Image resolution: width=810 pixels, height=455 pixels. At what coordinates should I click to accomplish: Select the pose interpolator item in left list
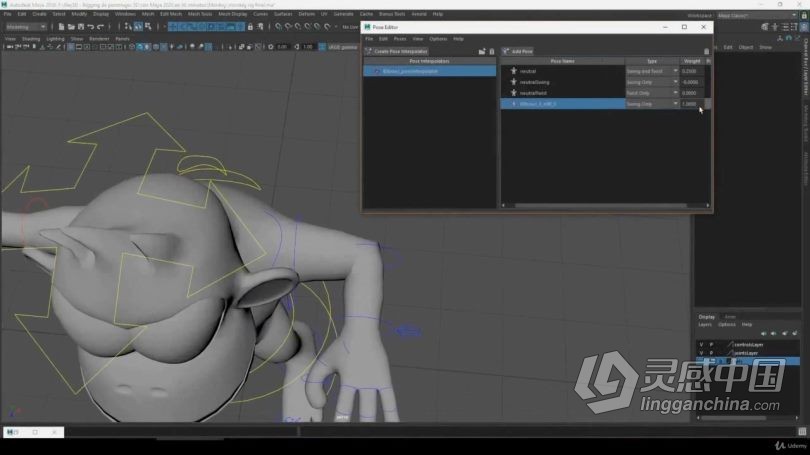430,71
